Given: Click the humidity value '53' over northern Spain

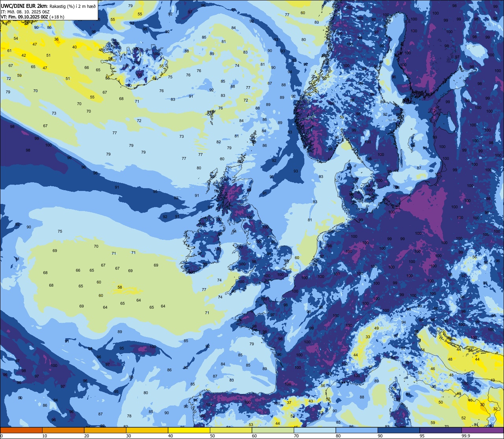Looking at the screenshot, I should pos(251,424).
